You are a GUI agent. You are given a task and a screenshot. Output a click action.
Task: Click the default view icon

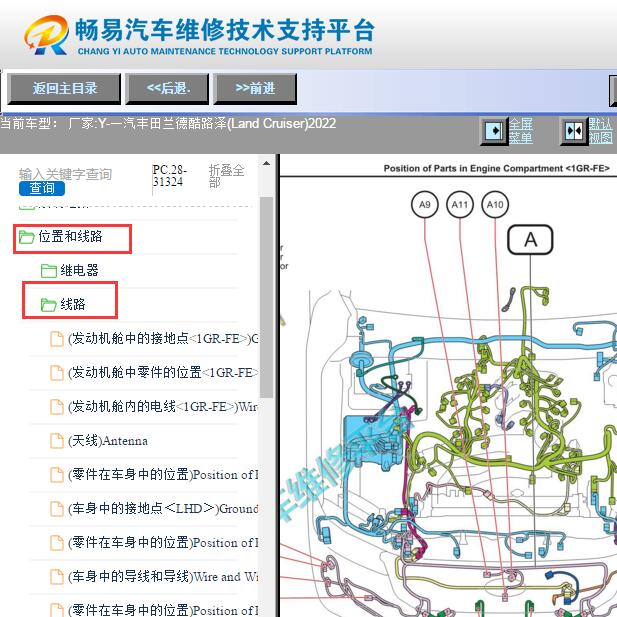pos(574,131)
